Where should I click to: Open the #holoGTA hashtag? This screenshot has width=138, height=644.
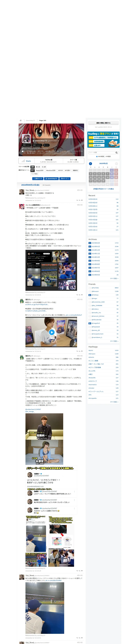pyautogui.click(x=92, y=378)
